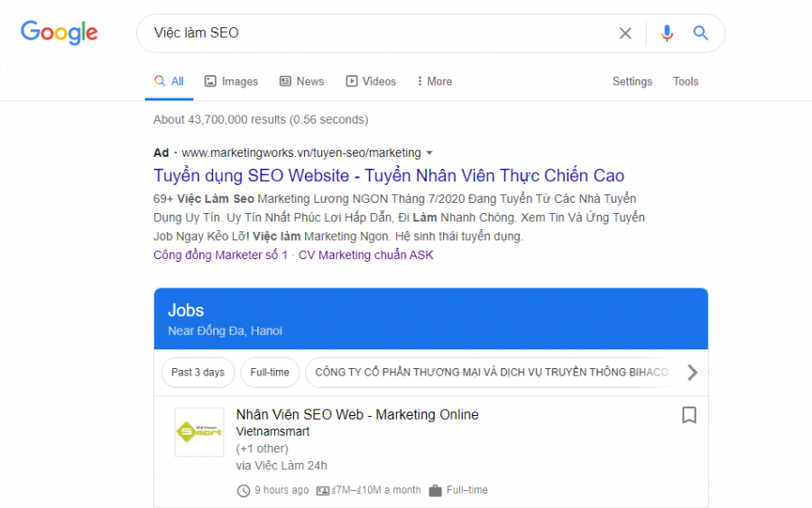The width and height of the screenshot is (812, 508).
Task: Show more filter chips with the right arrow
Action: tap(692, 373)
